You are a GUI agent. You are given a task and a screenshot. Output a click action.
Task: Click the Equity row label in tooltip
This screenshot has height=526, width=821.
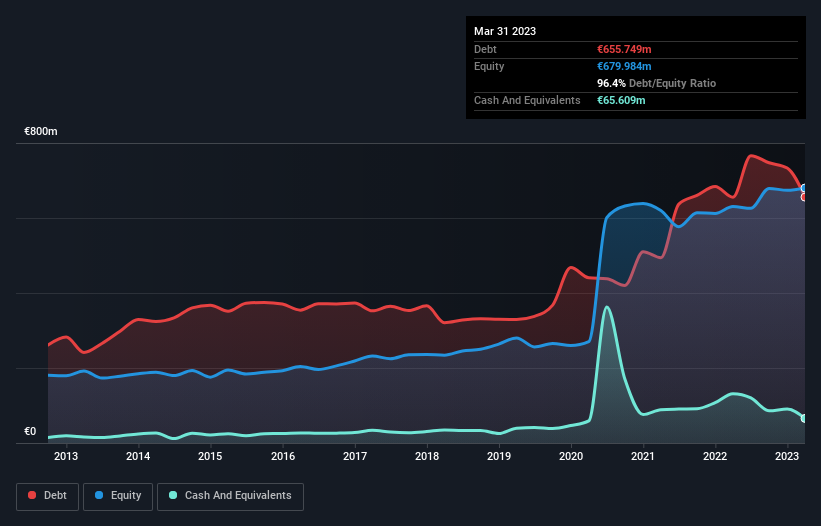coord(489,66)
